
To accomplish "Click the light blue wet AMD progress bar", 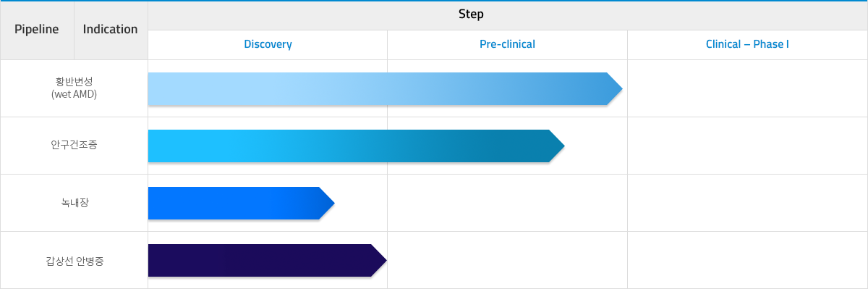I will [385, 89].
